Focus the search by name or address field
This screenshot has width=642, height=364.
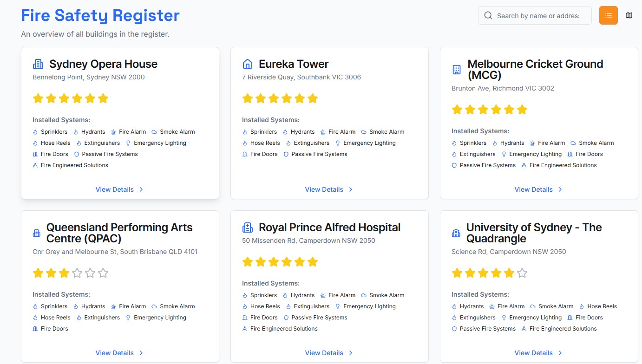click(x=538, y=16)
